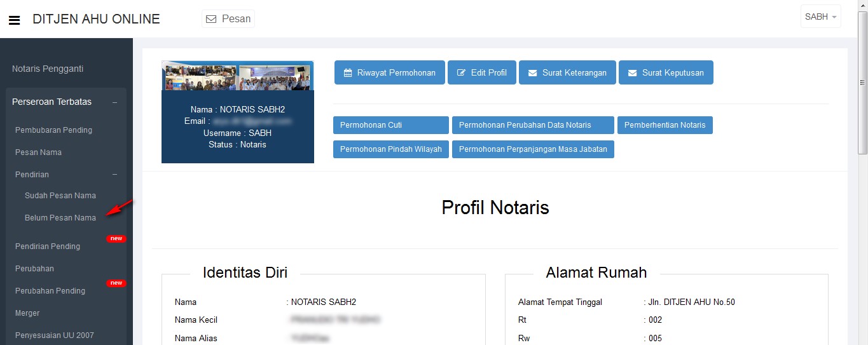Select Notaris Pengganti in sidebar
This screenshot has width=868, height=345.
(x=48, y=69)
